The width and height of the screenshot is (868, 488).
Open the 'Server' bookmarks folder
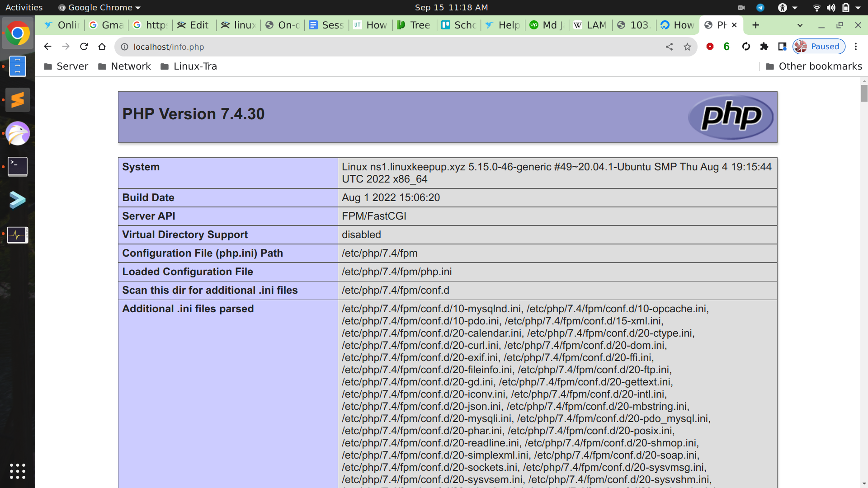[x=66, y=66]
